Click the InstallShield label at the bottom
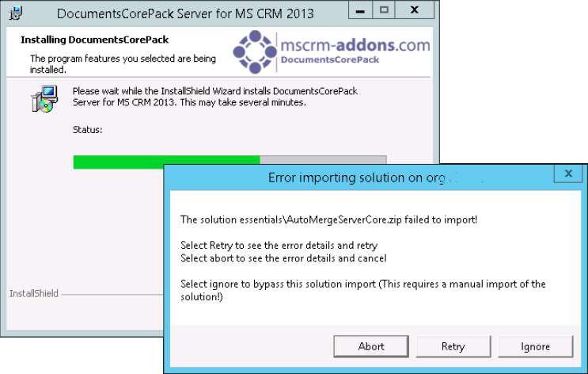 pyautogui.click(x=34, y=294)
